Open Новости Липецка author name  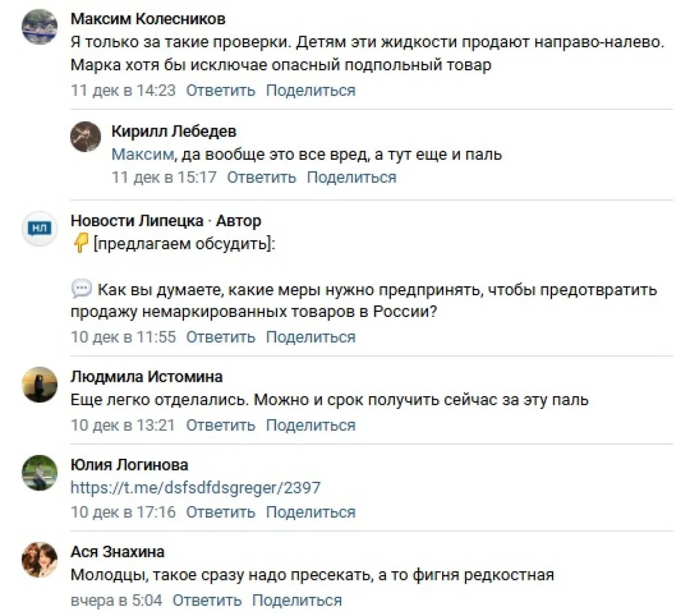point(137,221)
